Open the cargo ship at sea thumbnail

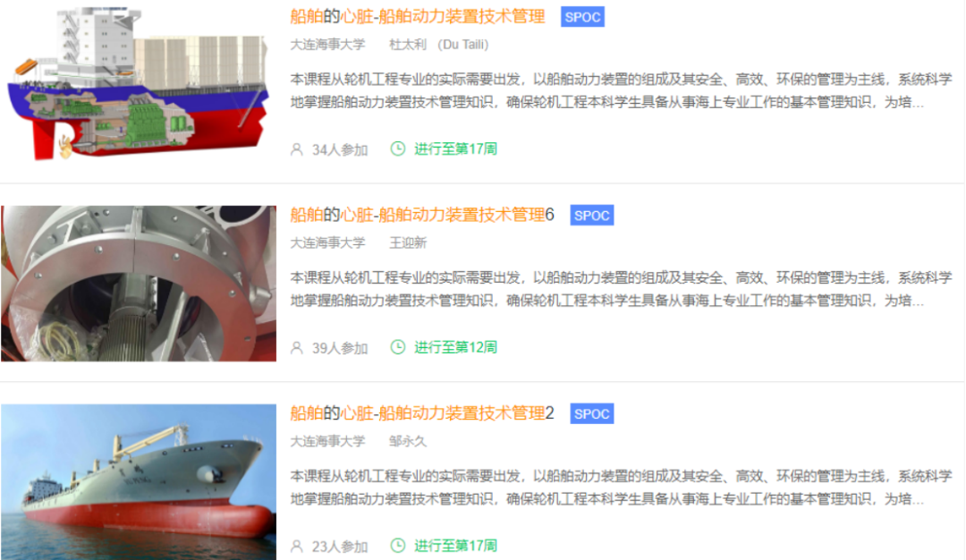pos(139,482)
